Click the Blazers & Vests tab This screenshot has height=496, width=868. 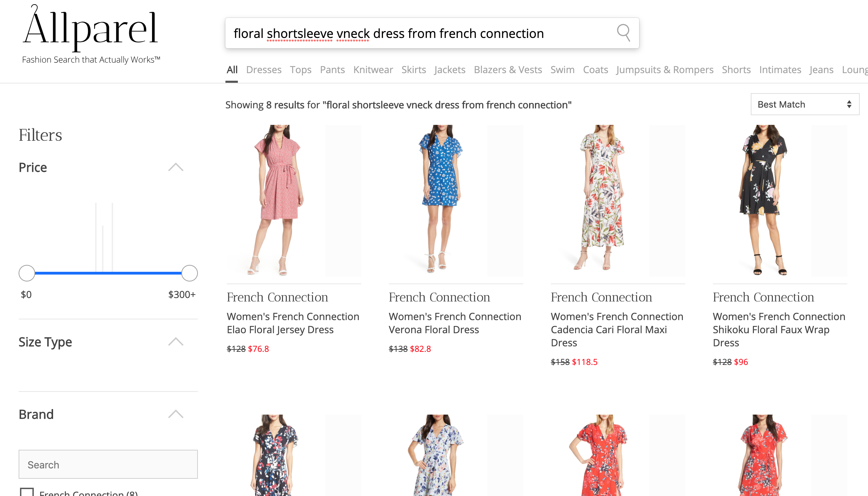pos(507,70)
